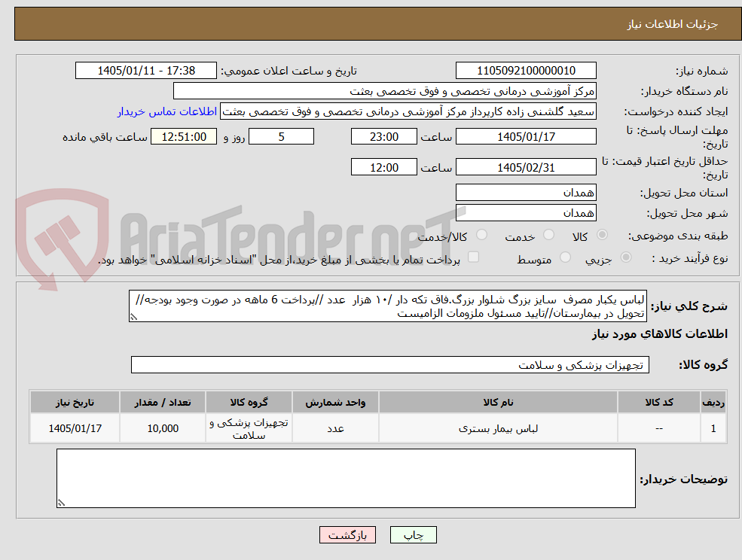Click the تاریخ نیاز column header
742x560 pixels.
coord(75,403)
